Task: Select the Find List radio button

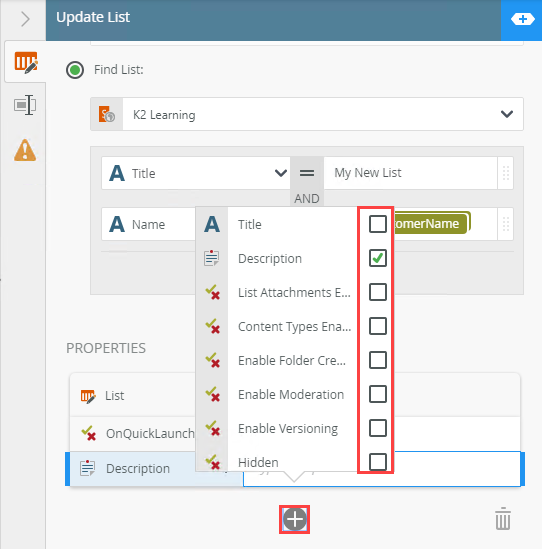Action: click(75, 70)
